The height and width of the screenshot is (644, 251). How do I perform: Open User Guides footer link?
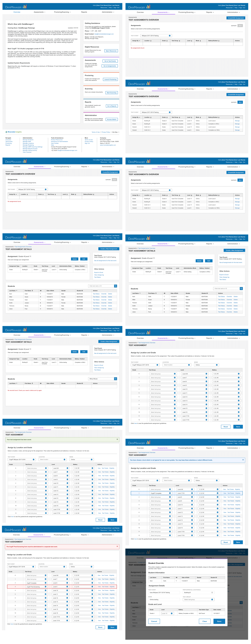[55, 143]
